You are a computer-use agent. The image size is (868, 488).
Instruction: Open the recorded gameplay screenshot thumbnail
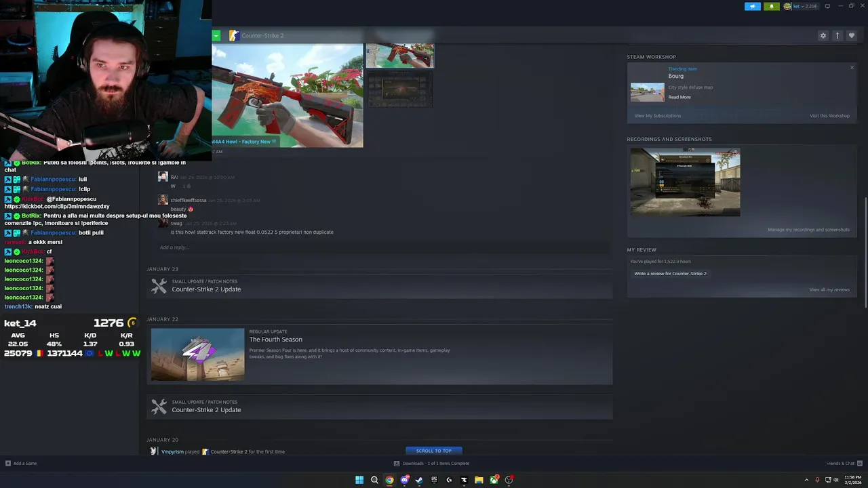pos(685,182)
